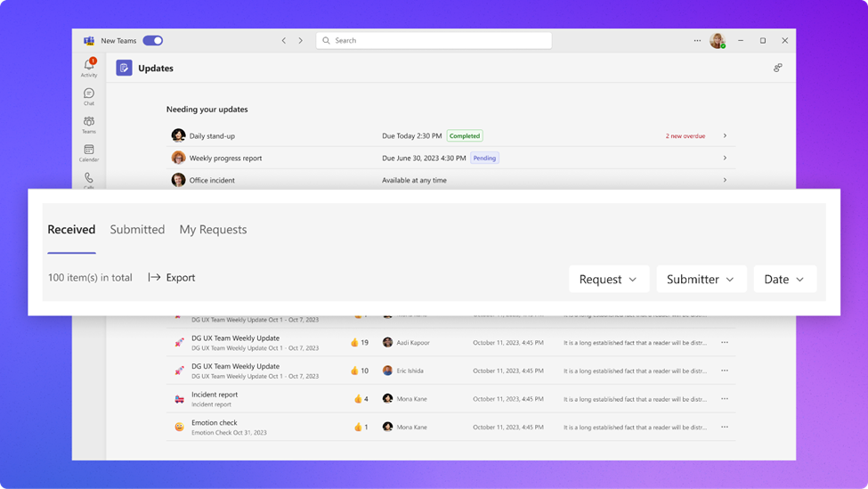Open the Request filter dropdown

608,279
